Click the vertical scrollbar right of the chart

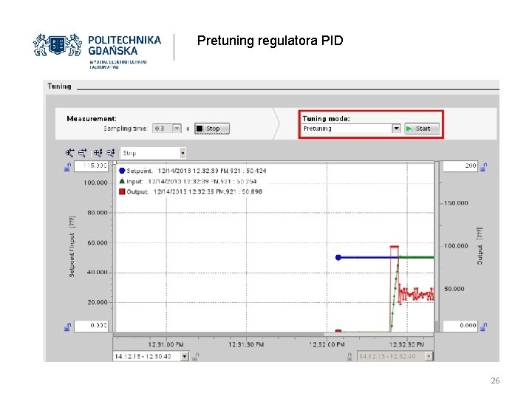(437, 247)
